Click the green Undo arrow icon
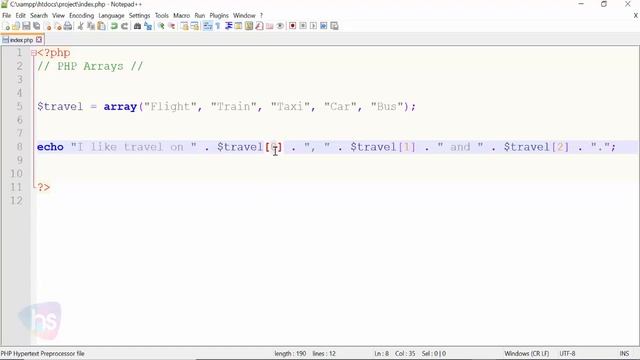Screen dimensions: 640x360 [114, 26]
